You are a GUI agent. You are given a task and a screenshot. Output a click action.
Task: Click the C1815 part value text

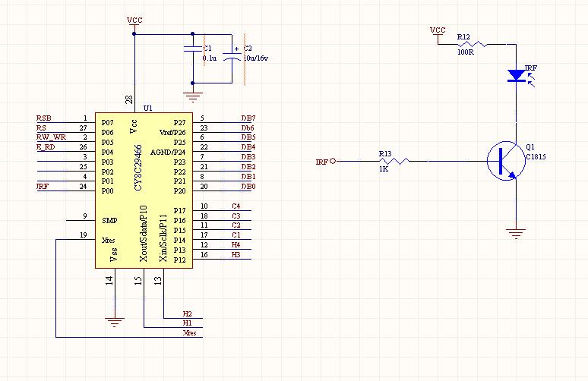[536, 156]
